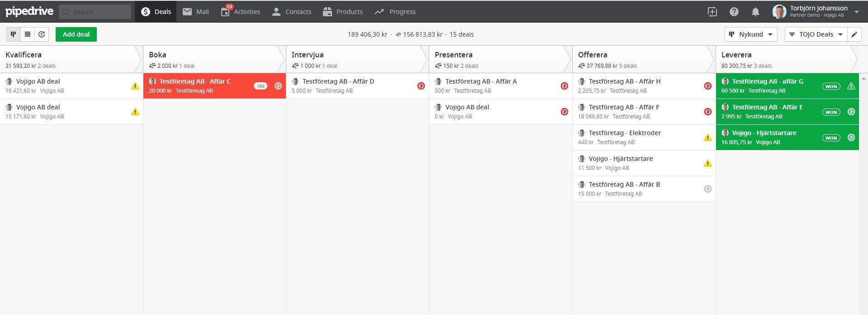Click warning icon on Vojigo AB deal 15 171,60 kr

(x=135, y=112)
